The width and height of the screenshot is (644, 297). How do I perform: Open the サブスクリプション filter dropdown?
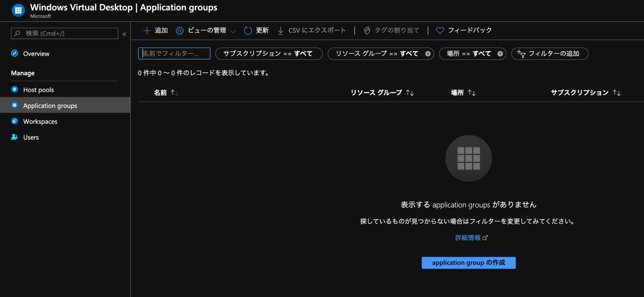click(268, 53)
